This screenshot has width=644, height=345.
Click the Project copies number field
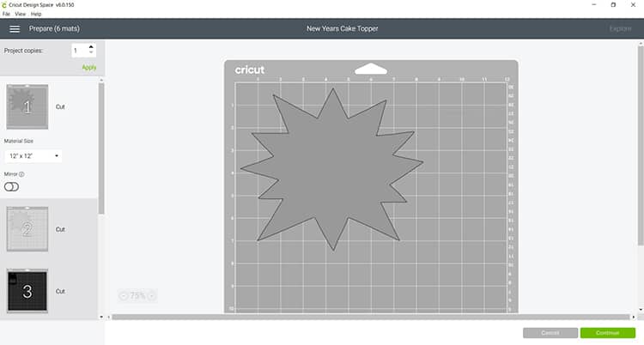[x=79, y=50]
